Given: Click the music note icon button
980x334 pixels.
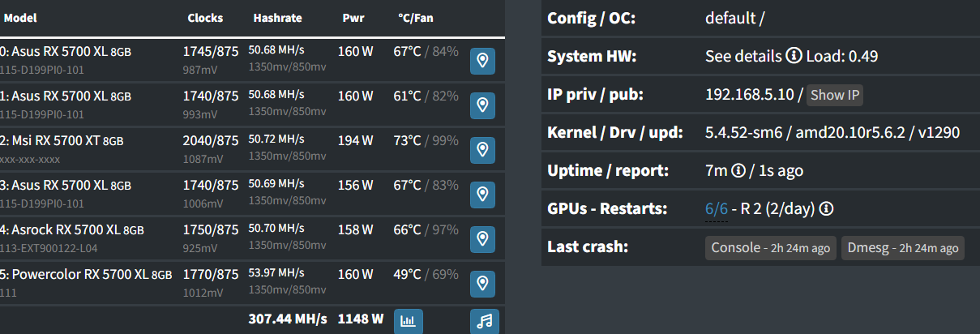Looking at the screenshot, I should pos(485,320).
